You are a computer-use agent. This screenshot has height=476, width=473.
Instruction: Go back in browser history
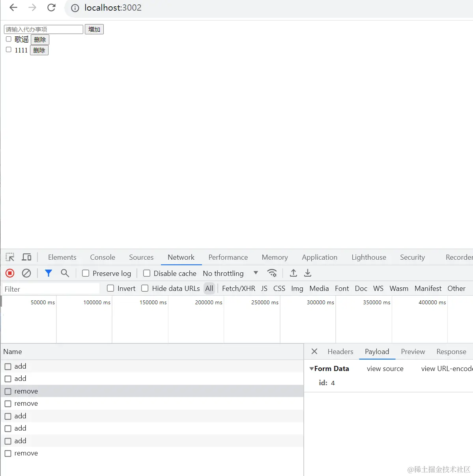click(x=13, y=7)
